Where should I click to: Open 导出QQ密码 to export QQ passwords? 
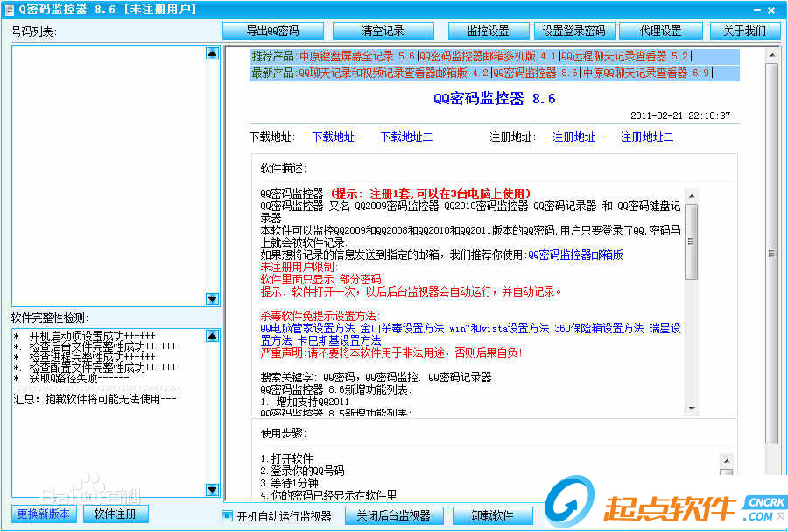[x=272, y=29]
